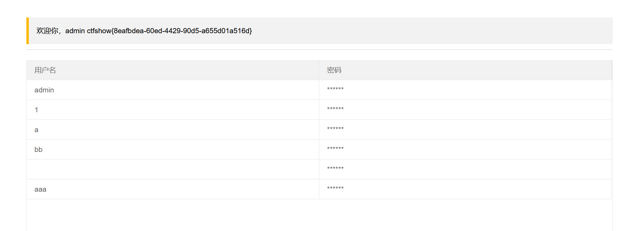
Task: Click the empty area below the aaa row
Action: (319, 215)
